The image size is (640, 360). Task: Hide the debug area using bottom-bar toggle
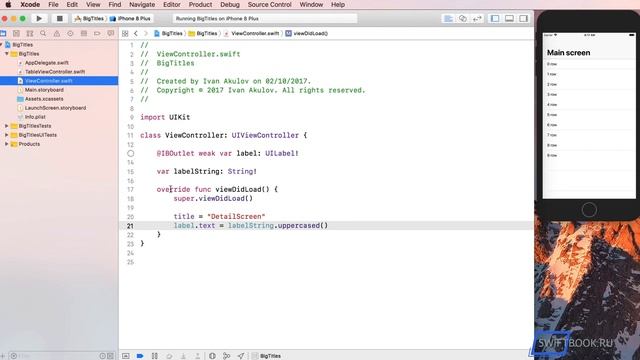tap(126, 356)
